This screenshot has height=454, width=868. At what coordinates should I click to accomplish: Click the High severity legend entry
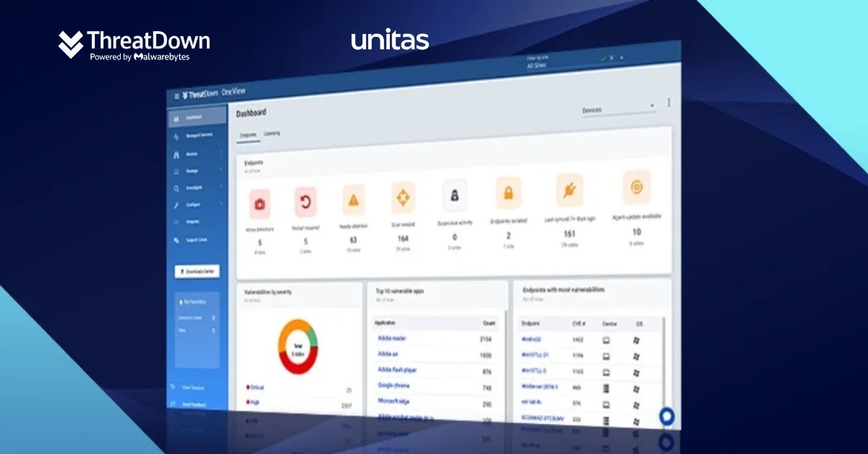254,401
